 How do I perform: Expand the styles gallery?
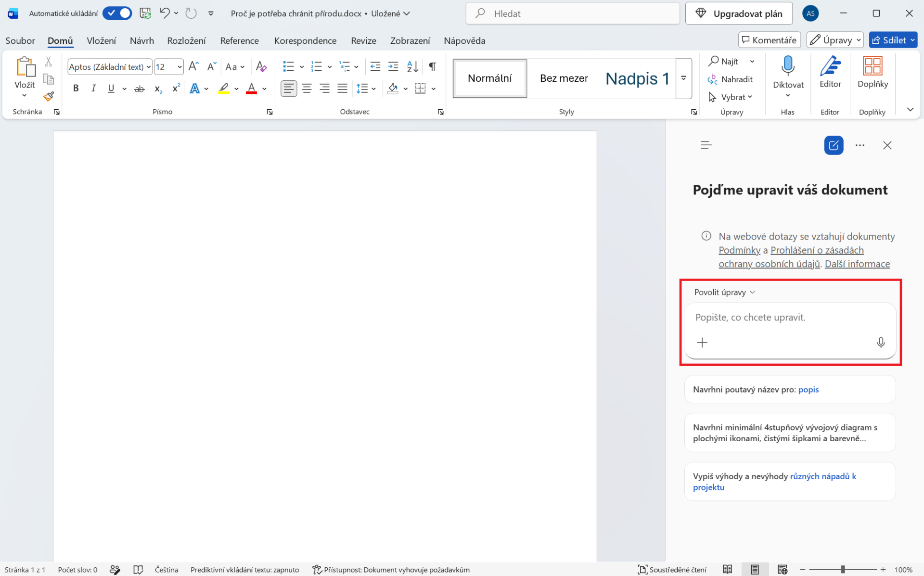point(683,78)
